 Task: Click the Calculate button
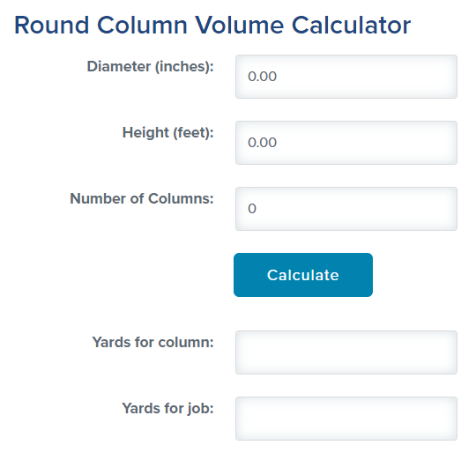click(303, 275)
